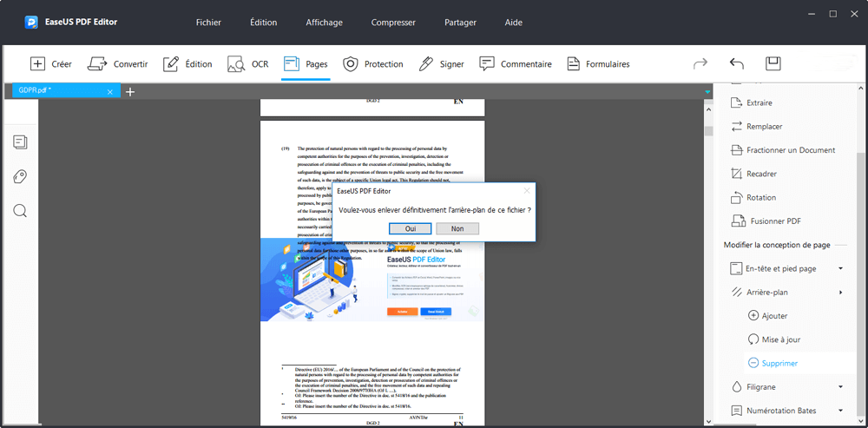The height and width of the screenshot is (428, 868).
Task: Click the document vertical scrollbar thumb
Action: click(x=708, y=131)
